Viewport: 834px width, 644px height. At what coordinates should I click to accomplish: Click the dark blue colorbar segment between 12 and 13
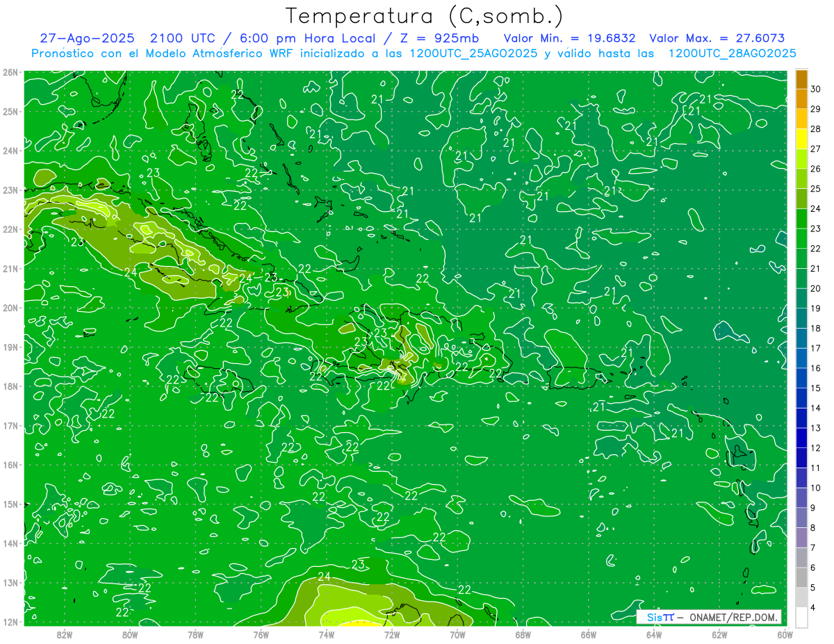[x=801, y=438]
